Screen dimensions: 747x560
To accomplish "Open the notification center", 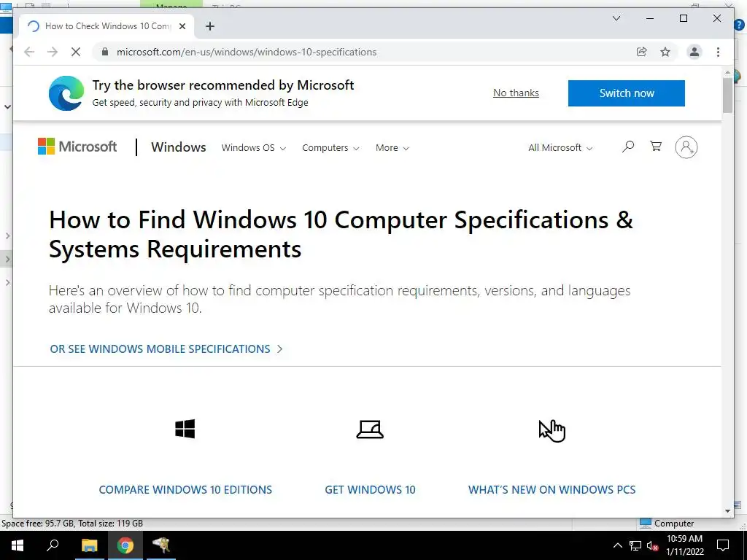I will click(723, 545).
